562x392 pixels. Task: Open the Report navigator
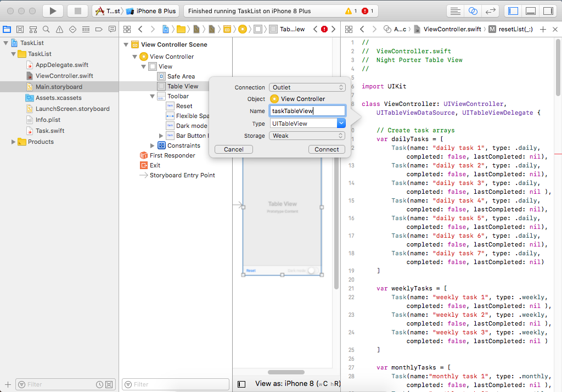[112, 29]
